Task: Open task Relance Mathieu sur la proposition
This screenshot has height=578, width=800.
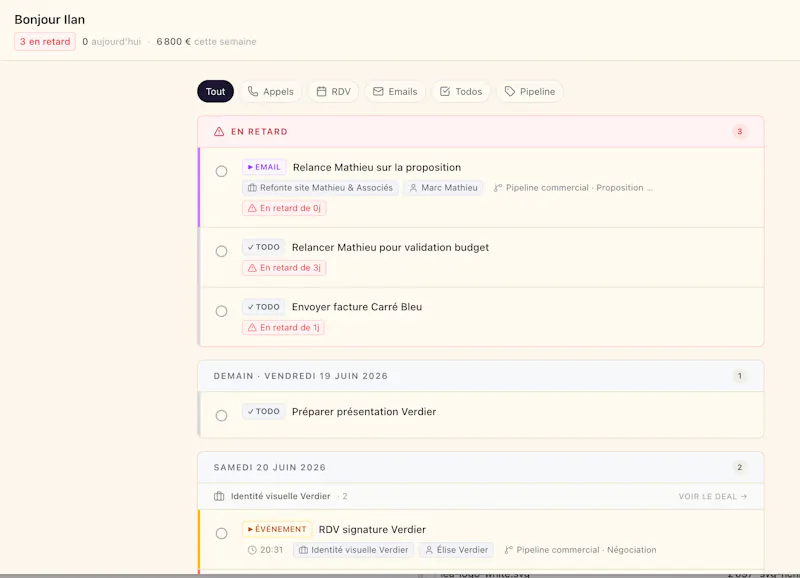Action: tap(377, 167)
